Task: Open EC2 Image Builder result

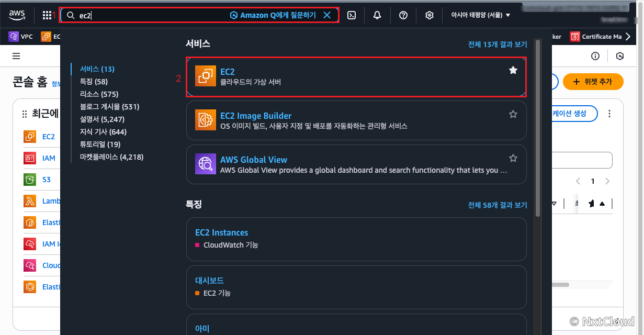Action: click(x=356, y=120)
